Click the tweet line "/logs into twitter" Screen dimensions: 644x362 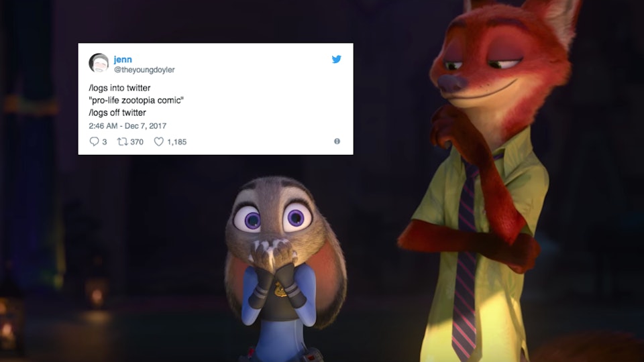pos(119,88)
